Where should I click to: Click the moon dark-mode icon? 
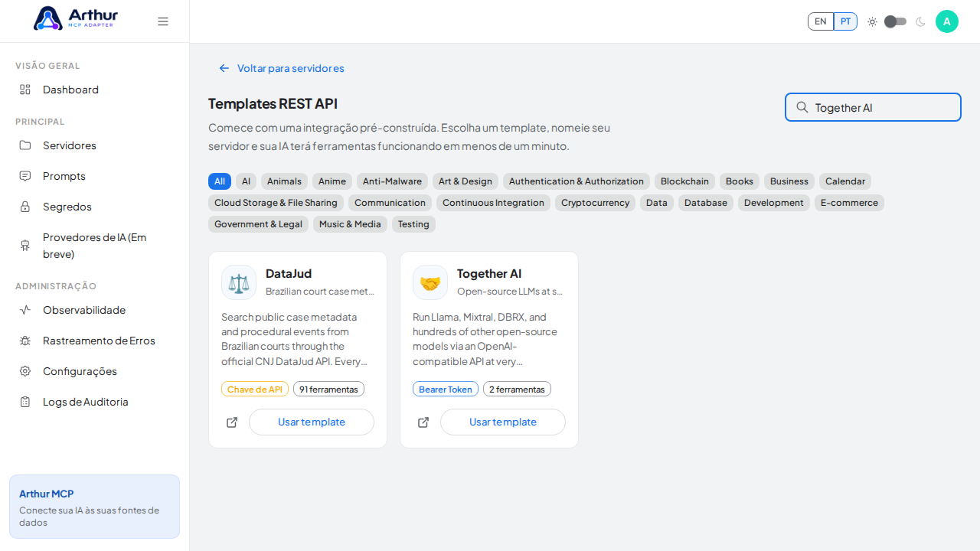pyautogui.click(x=920, y=21)
